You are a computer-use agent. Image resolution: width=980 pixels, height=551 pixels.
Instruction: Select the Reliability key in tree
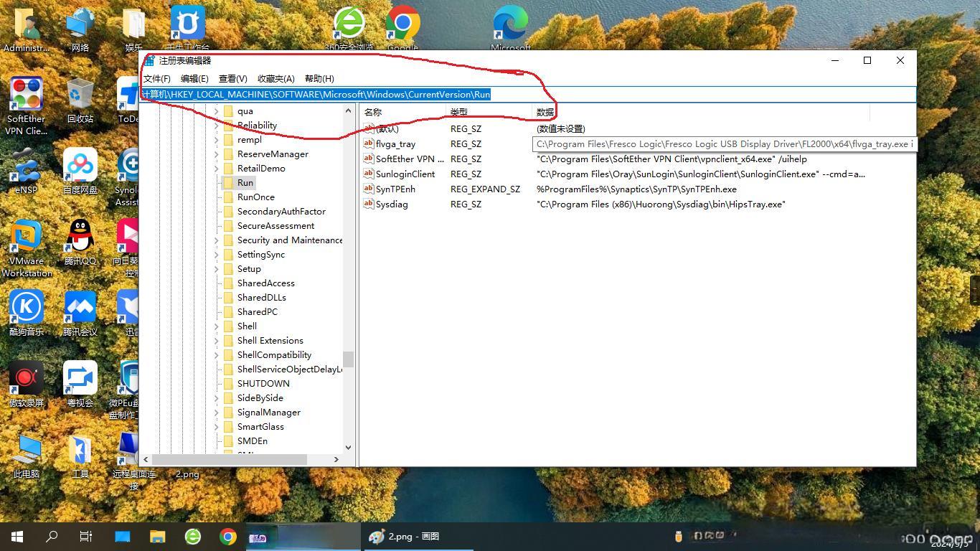click(x=257, y=126)
